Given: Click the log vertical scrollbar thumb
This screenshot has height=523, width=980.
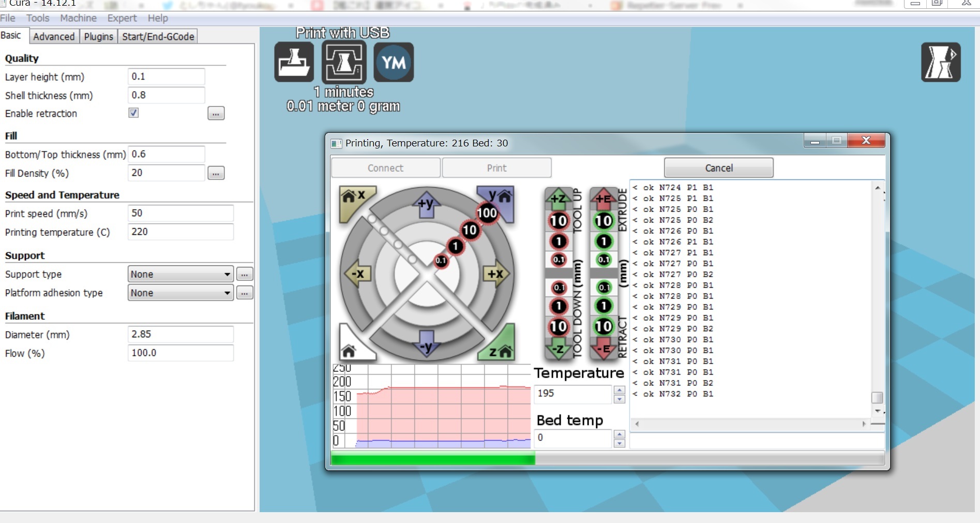Looking at the screenshot, I should [x=877, y=397].
